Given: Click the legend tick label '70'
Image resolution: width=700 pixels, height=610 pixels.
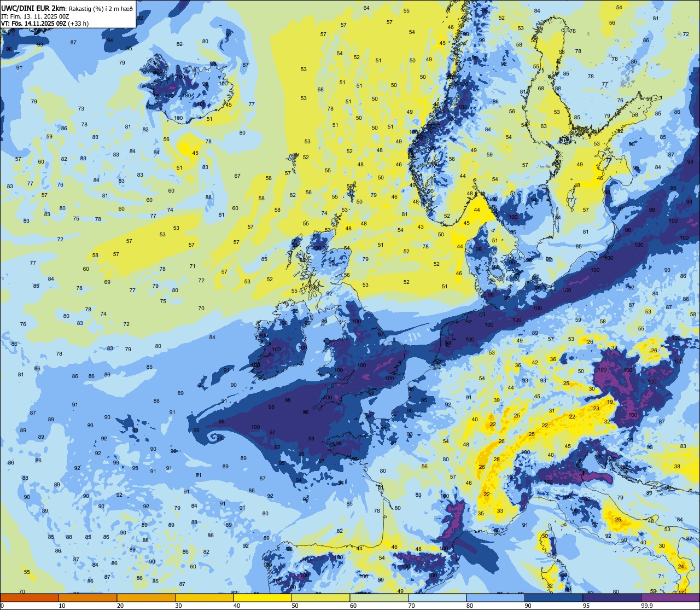Looking at the screenshot, I should point(411,606).
